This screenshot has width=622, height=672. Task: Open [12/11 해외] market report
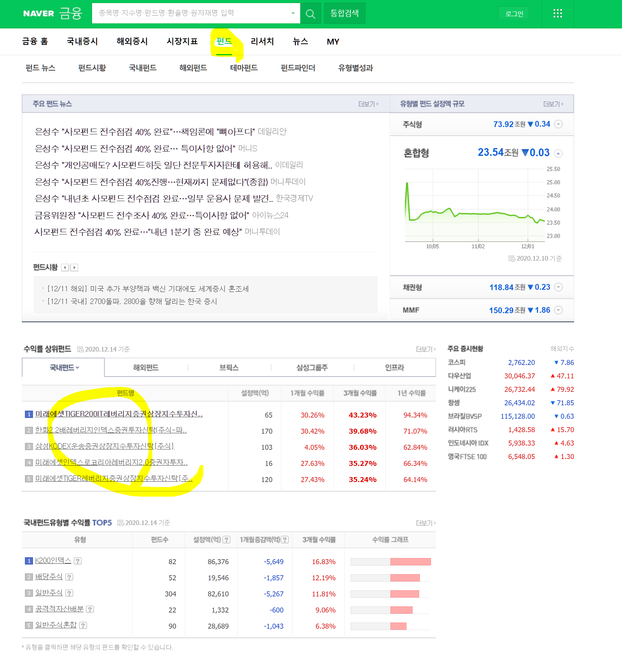148,289
